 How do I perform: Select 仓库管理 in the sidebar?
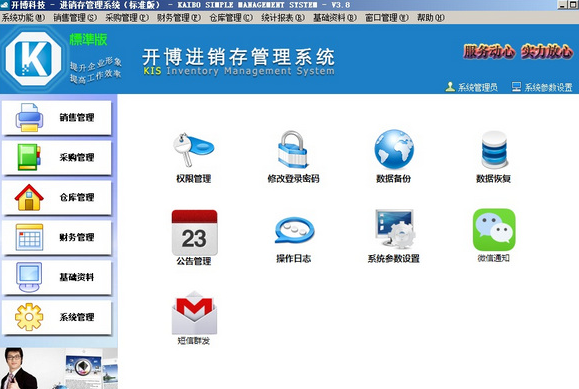pos(56,198)
